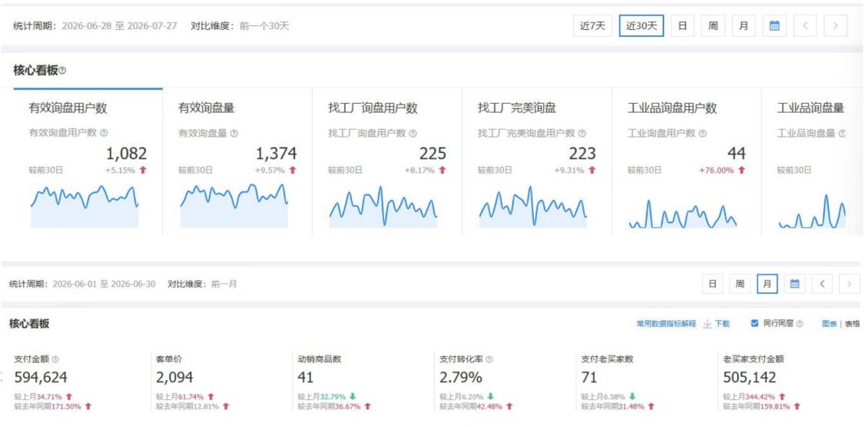Image resolution: width=868 pixels, height=427 pixels.
Task: Click the 2.79% 支付转化率 value
Action: click(x=461, y=377)
